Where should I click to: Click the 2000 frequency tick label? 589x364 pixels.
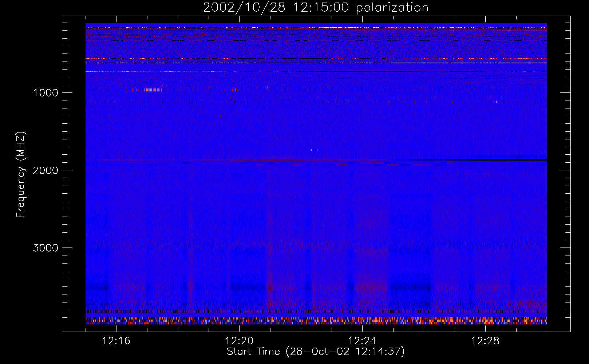coord(46,170)
